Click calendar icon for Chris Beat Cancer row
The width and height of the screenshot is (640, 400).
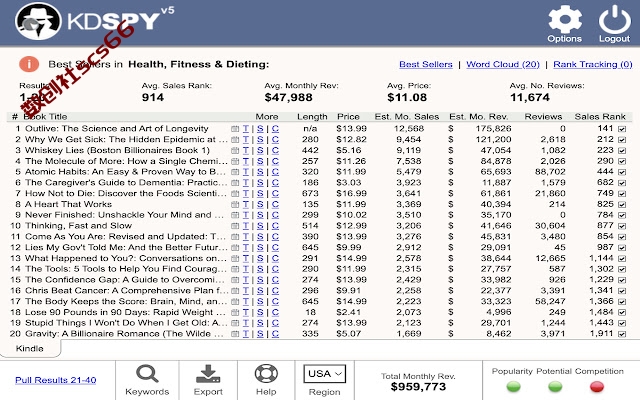pos(235,291)
